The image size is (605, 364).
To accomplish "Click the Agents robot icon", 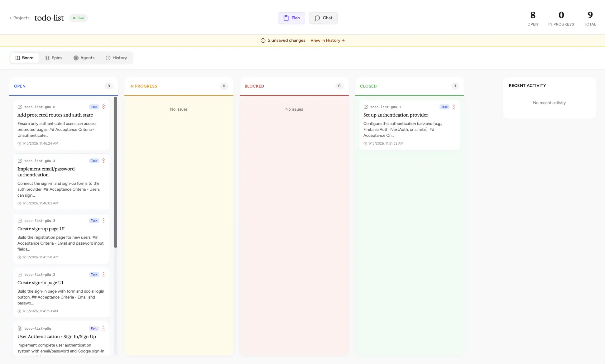I will [x=76, y=58].
